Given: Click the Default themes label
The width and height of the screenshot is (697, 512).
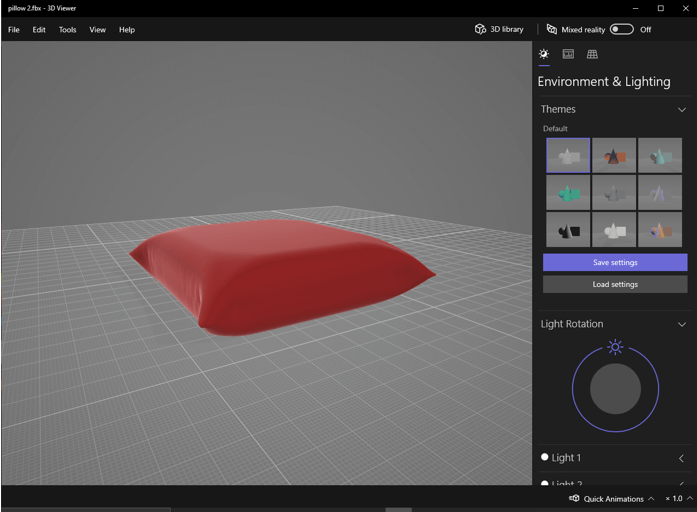Looking at the screenshot, I should click(x=555, y=128).
